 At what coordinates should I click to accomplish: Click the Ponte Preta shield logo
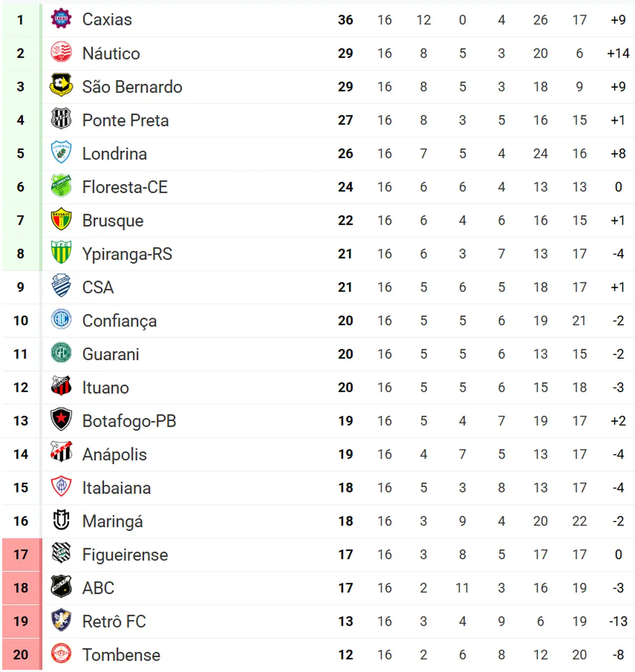(61, 120)
